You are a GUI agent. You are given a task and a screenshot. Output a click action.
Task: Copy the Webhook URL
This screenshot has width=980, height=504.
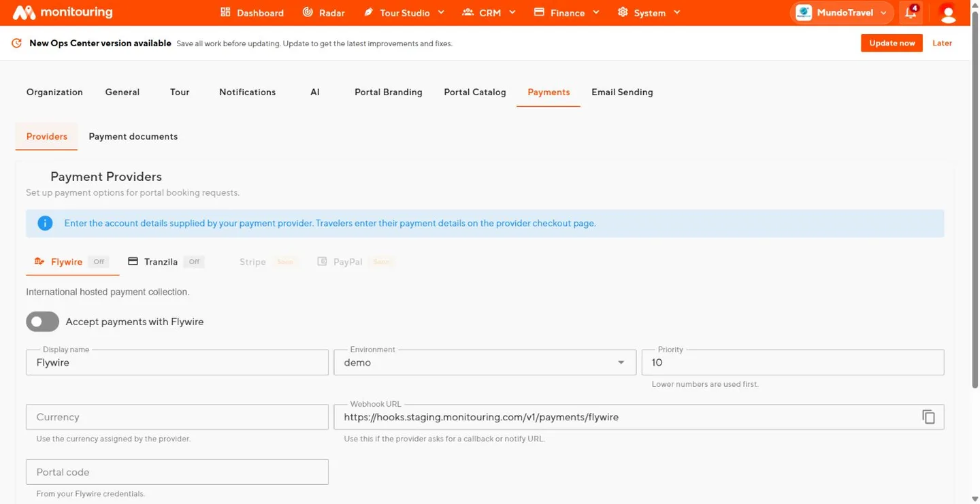(928, 417)
